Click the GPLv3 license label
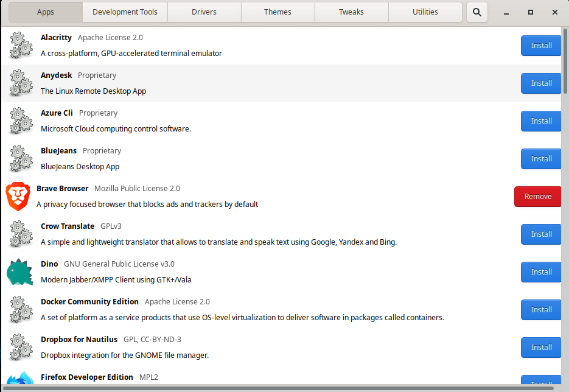This screenshot has width=569, height=392. [111, 226]
